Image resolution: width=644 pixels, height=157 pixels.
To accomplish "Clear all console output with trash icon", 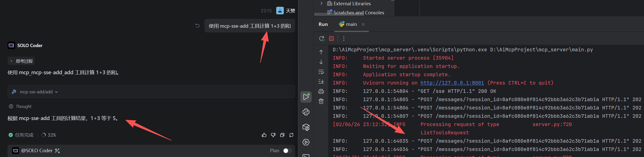I will (x=321, y=101).
